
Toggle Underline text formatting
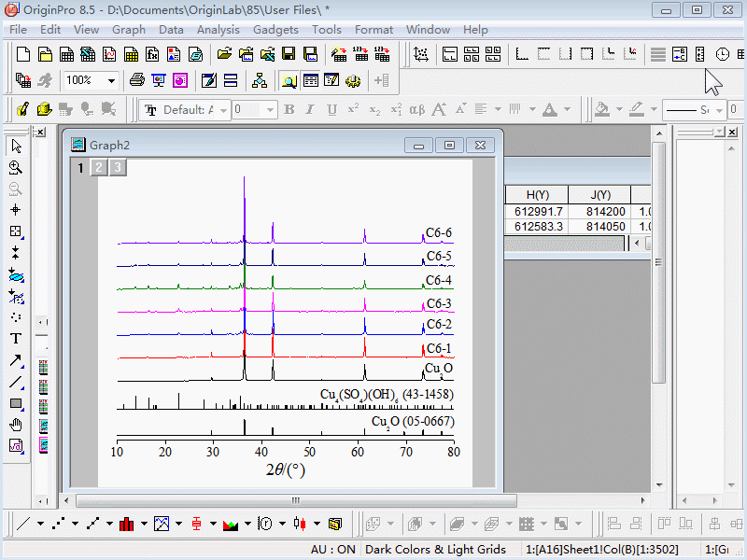[331, 110]
